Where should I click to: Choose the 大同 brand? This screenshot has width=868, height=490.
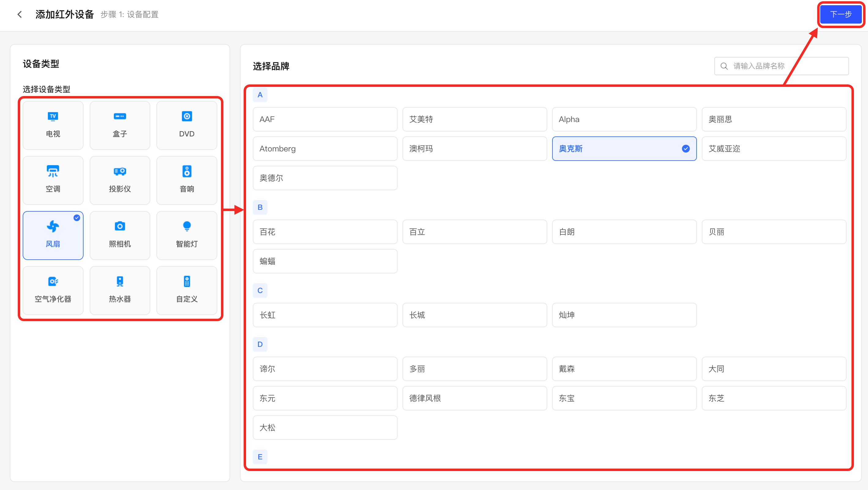point(774,369)
